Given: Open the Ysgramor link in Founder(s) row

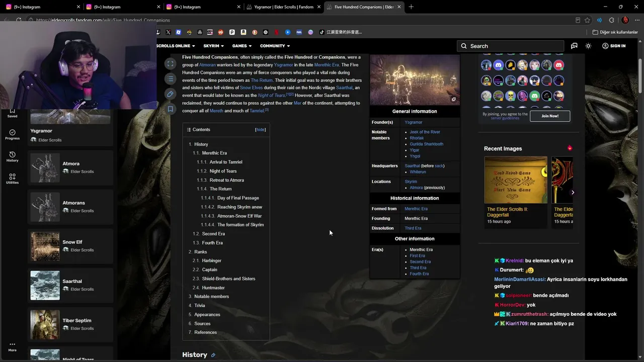Looking at the screenshot, I should pyautogui.click(x=414, y=122).
